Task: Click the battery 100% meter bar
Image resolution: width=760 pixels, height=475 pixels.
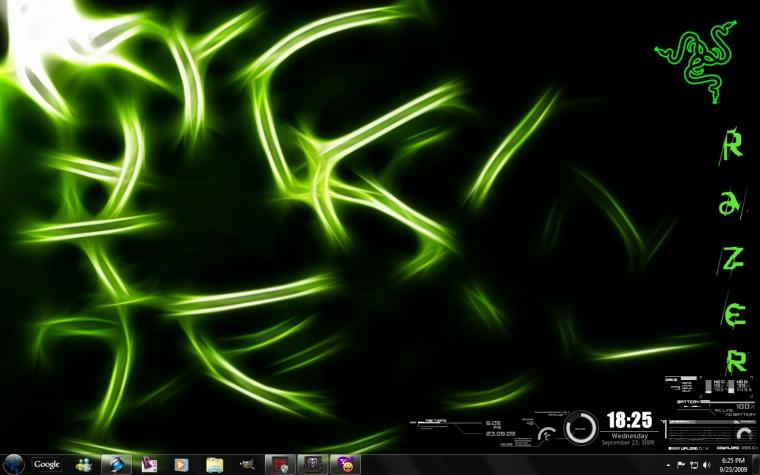Action: pos(725,402)
